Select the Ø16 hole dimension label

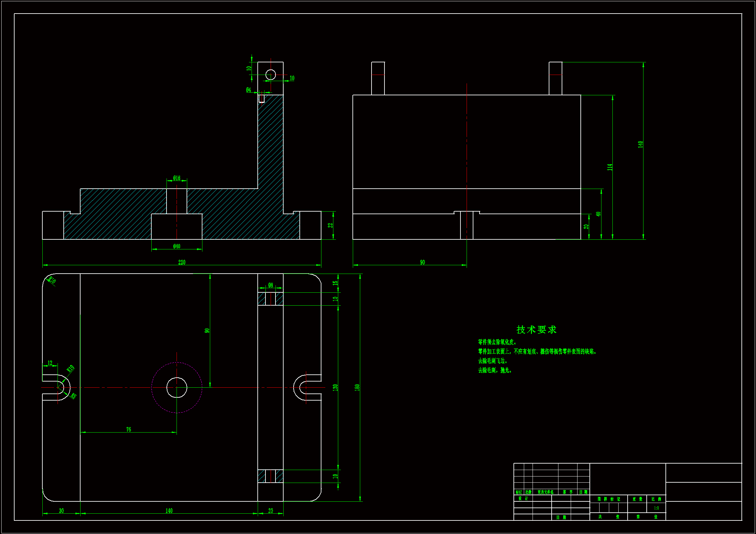177,178
